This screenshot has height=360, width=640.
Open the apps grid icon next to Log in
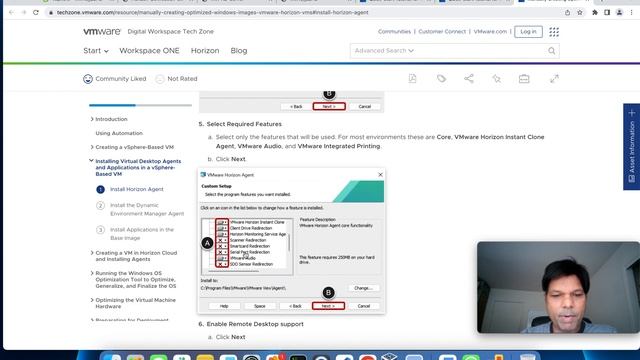tap(554, 32)
